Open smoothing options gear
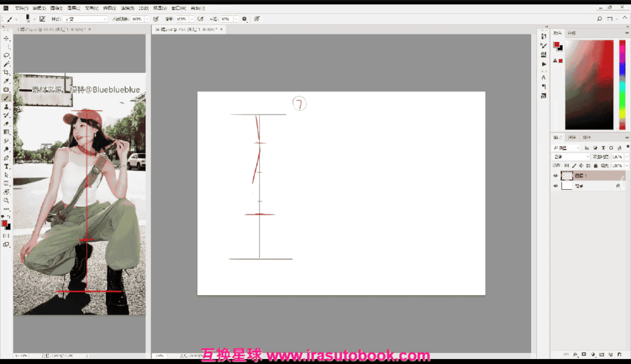This screenshot has height=364, width=631. [x=244, y=19]
